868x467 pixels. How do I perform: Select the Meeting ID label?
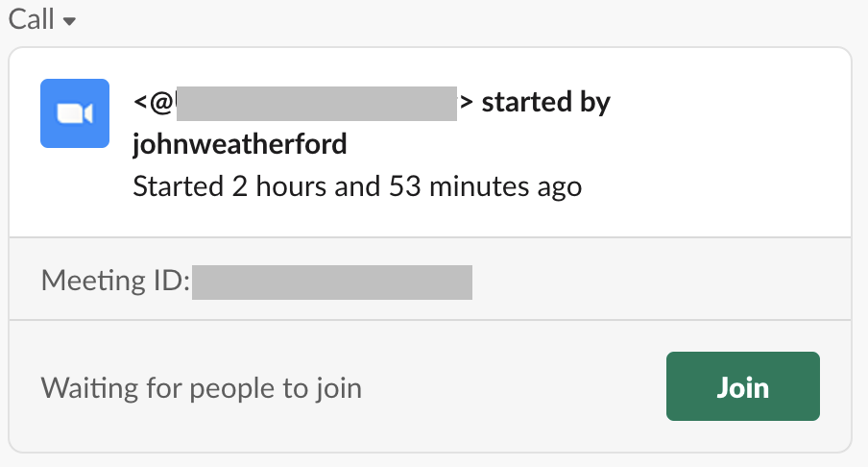pos(115,283)
